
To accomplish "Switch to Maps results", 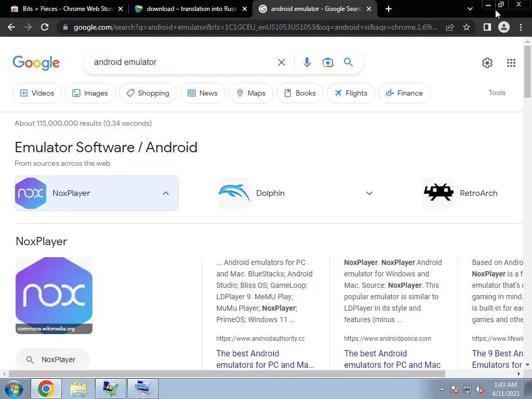I will [x=251, y=93].
